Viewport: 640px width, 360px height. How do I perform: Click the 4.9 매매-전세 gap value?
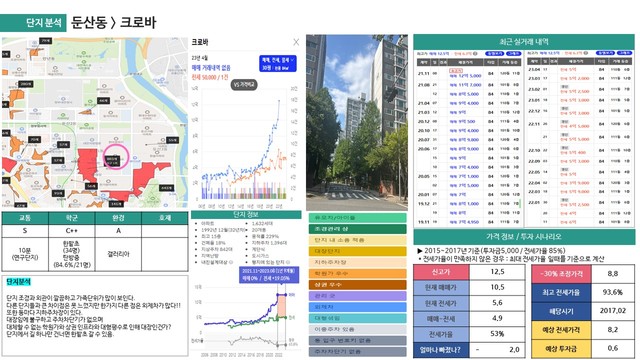[497, 318]
